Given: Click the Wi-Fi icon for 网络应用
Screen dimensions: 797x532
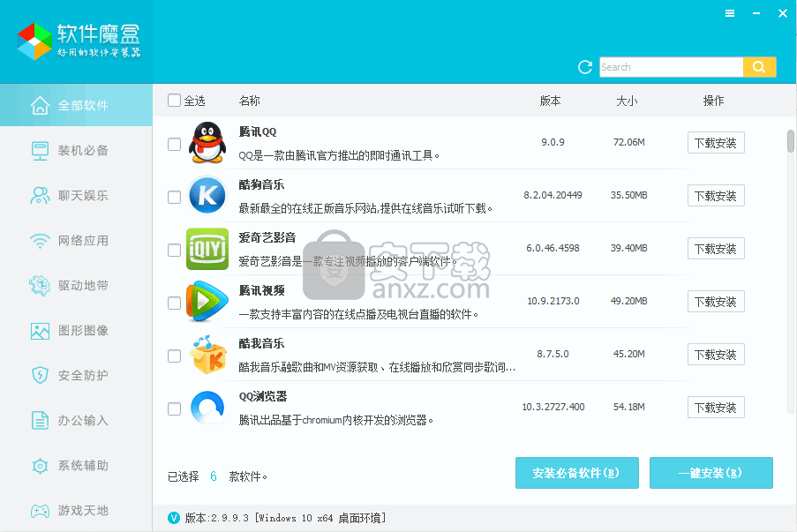Looking at the screenshot, I should pos(40,241).
